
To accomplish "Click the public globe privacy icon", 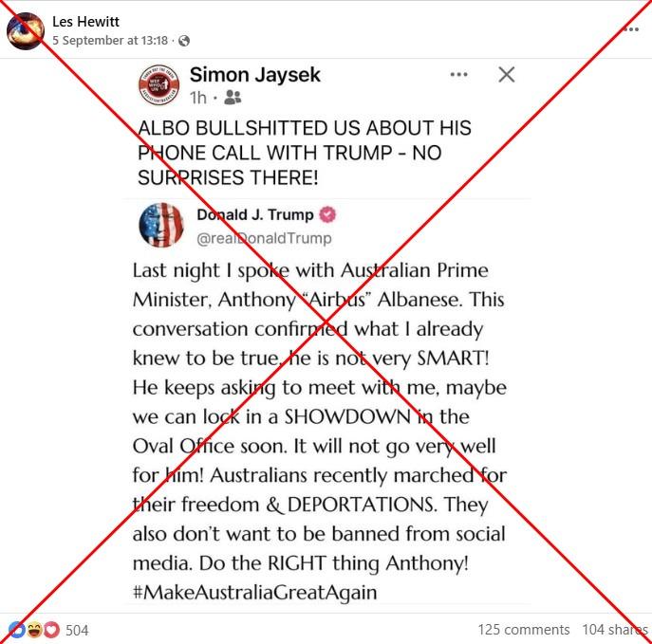I will tap(184, 41).
